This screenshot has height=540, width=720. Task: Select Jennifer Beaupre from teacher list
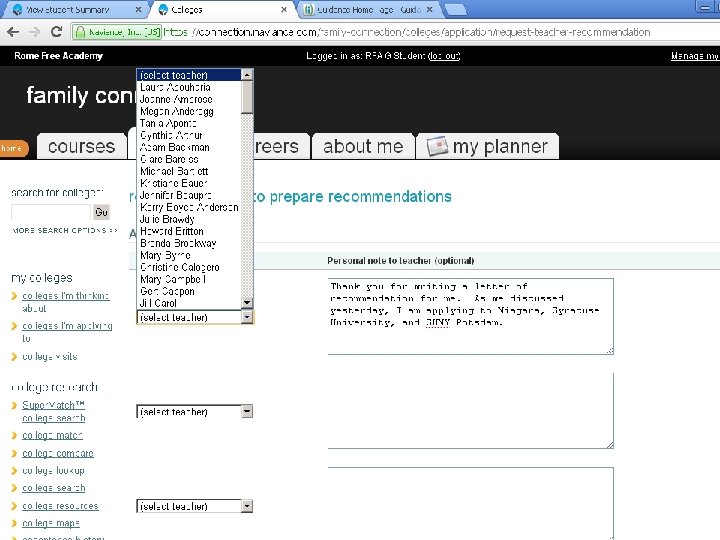click(x=189, y=195)
